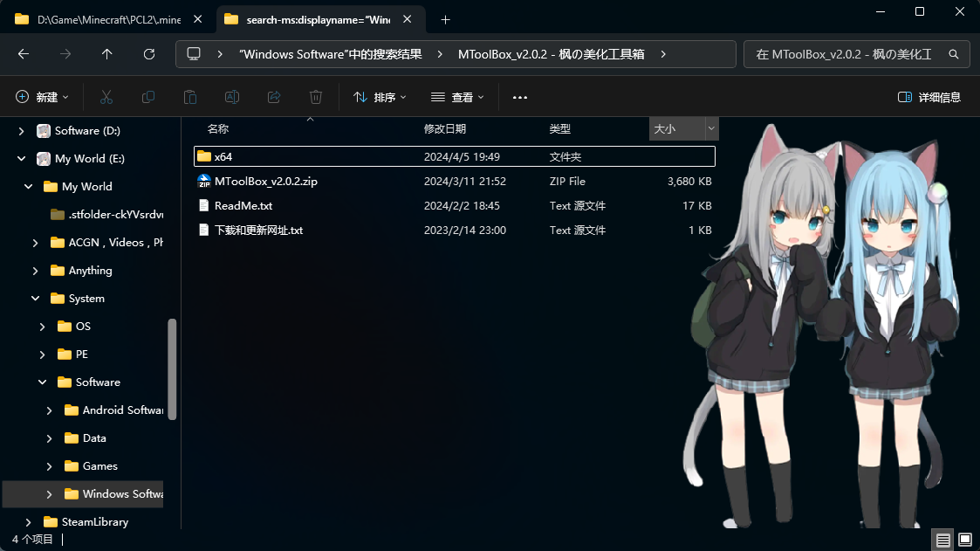Navigate back to previous folder
The width and height of the screenshot is (980, 551).
pyautogui.click(x=24, y=54)
